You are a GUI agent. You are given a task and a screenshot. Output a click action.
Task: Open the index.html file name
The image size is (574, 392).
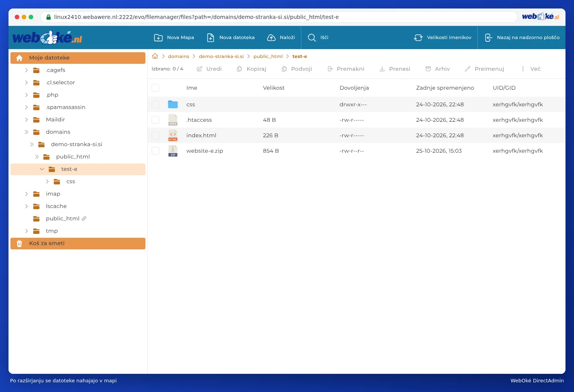point(201,135)
